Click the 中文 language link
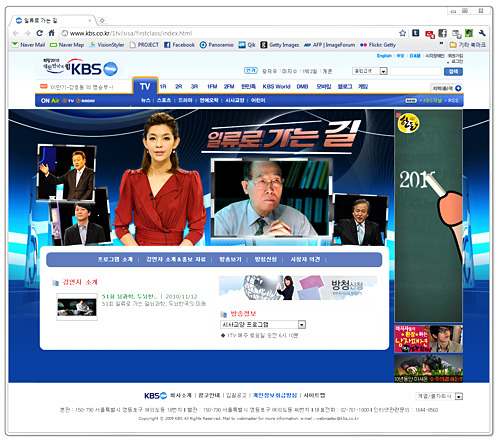This screenshot has height=440, width=500. click(x=400, y=56)
